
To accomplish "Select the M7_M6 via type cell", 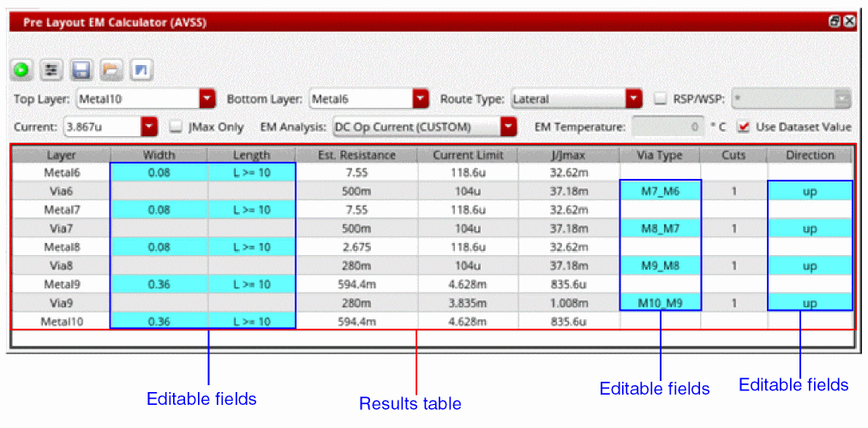I will (660, 192).
